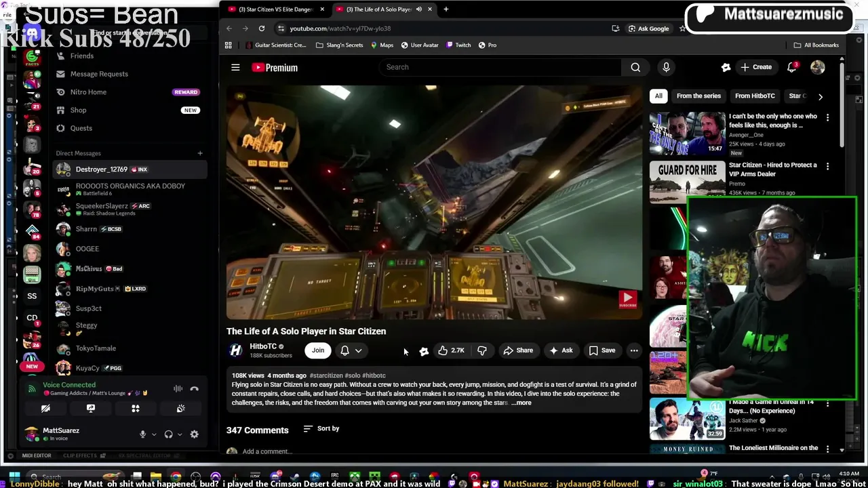The image size is (868, 488).
Task: Open a new Chrome tab
Action: [446, 9]
